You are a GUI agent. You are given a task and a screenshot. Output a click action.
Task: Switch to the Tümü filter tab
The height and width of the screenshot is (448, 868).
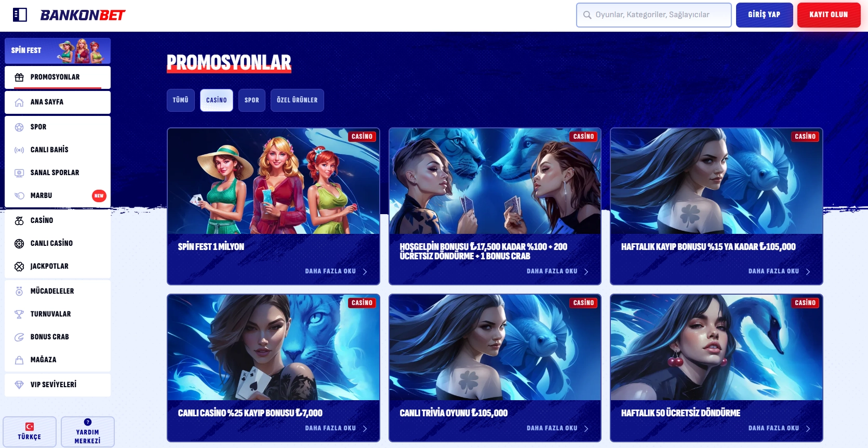point(180,100)
